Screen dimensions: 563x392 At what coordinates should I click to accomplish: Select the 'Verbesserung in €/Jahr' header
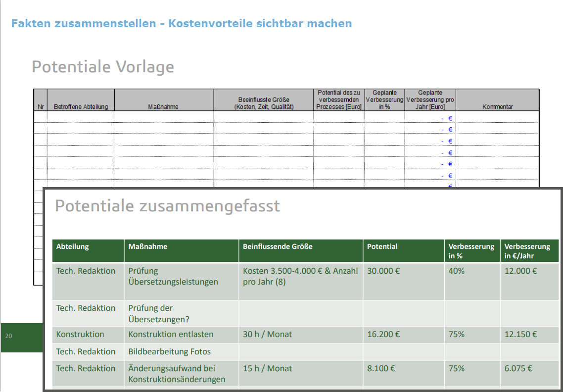(530, 251)
